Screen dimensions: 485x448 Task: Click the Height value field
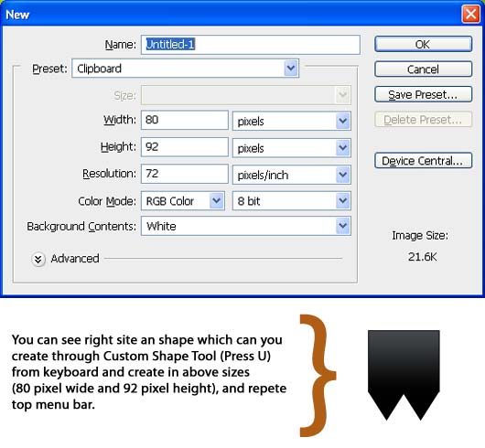pyautogui.click(x=185, y=147)
